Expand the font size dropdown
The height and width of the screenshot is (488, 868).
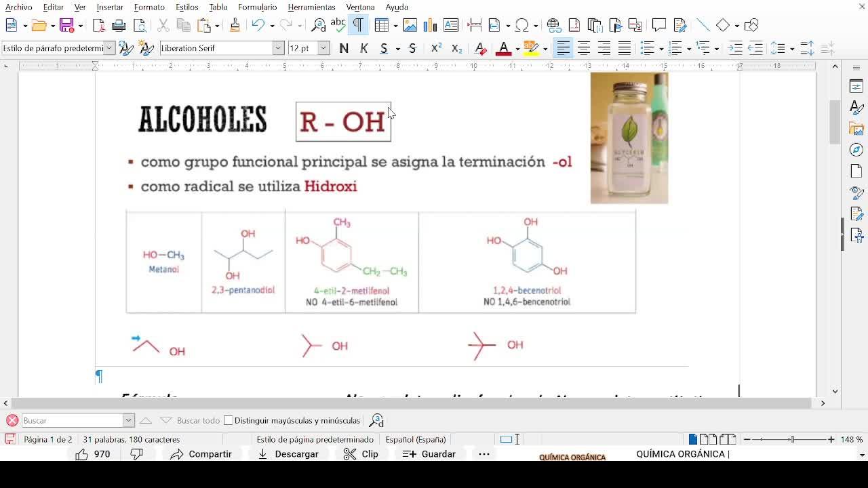(x=323, y=48)
